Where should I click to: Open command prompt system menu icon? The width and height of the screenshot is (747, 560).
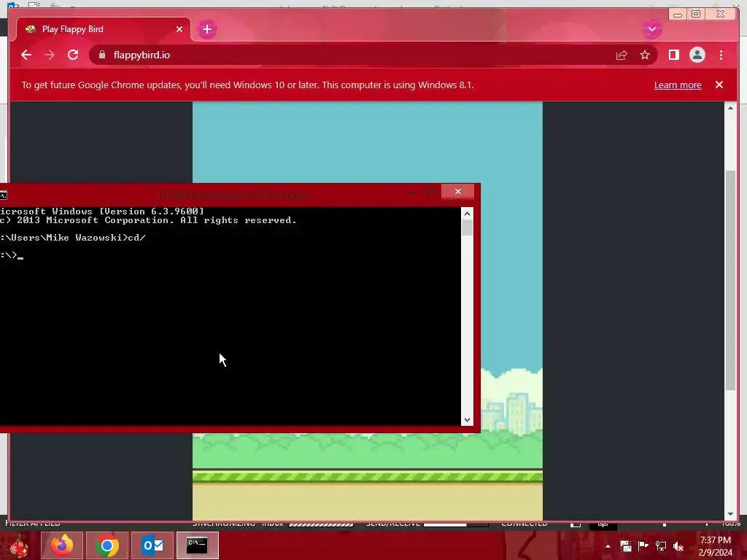(4, 195)
